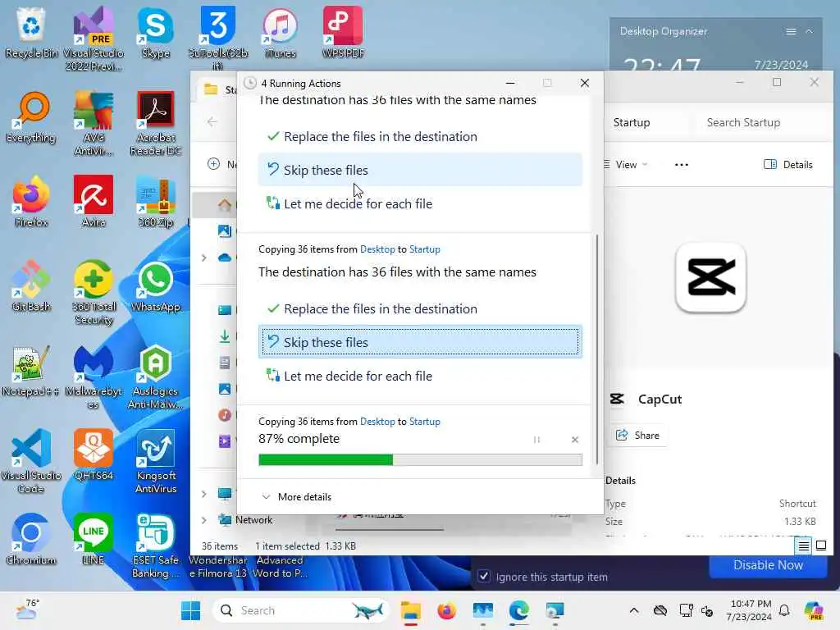
Task: Pause the 87% complete copy operation
Action: pyautogui.click(x=536, y=440)
